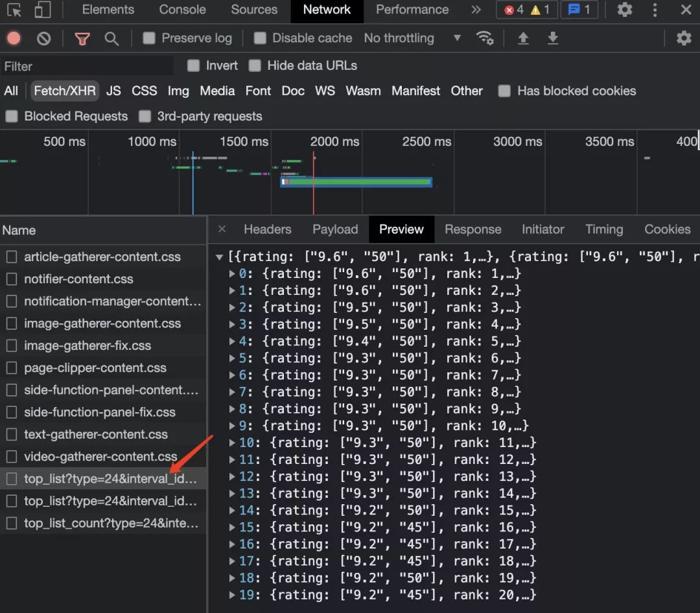
Task: Open the No throttling dropdown
Action: click(412, 38)
